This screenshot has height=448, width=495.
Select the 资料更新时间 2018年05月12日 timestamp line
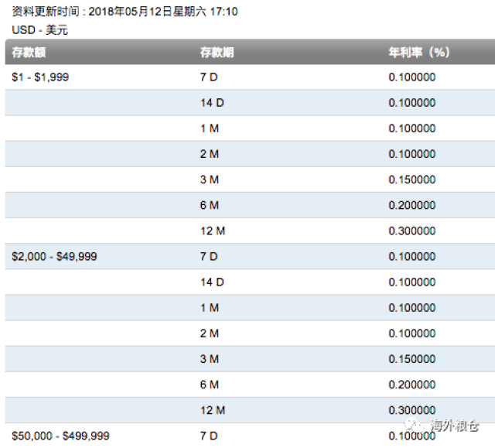(x=125, y=12)
